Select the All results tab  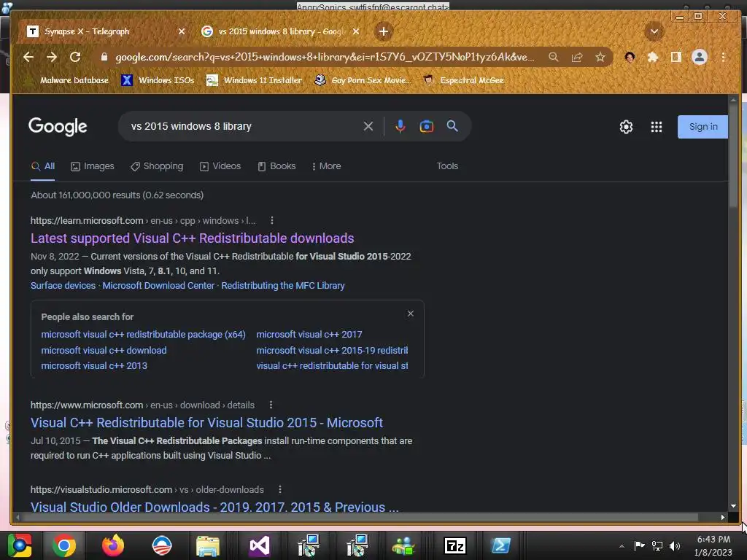tap(43, 166)
